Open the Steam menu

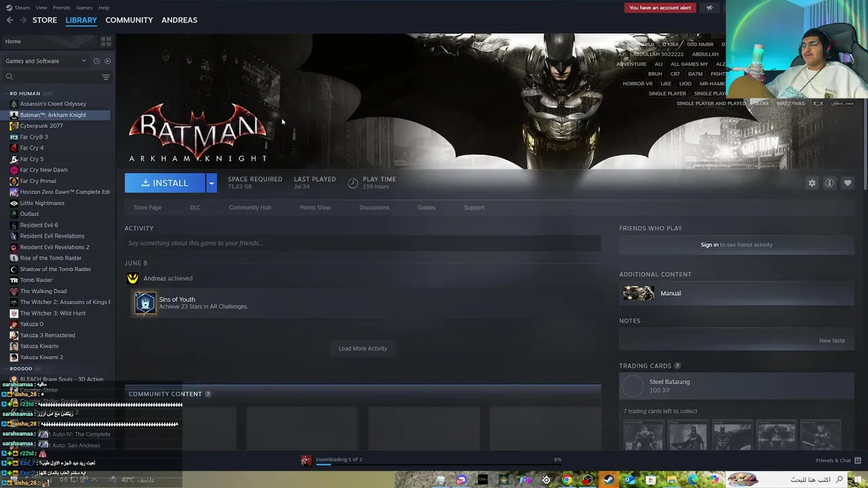22,7
